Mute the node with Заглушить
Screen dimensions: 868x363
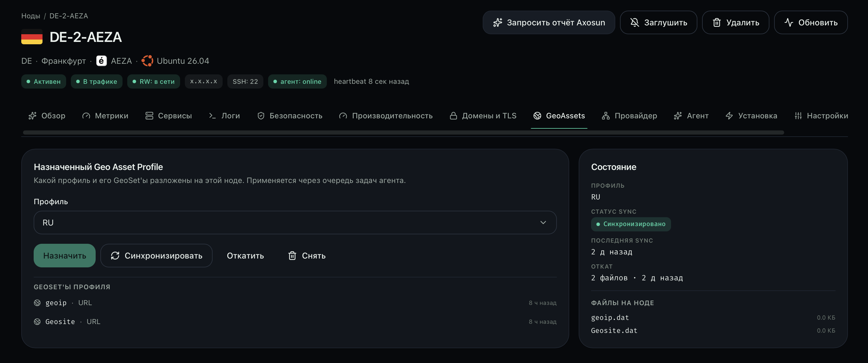[658, 22]
